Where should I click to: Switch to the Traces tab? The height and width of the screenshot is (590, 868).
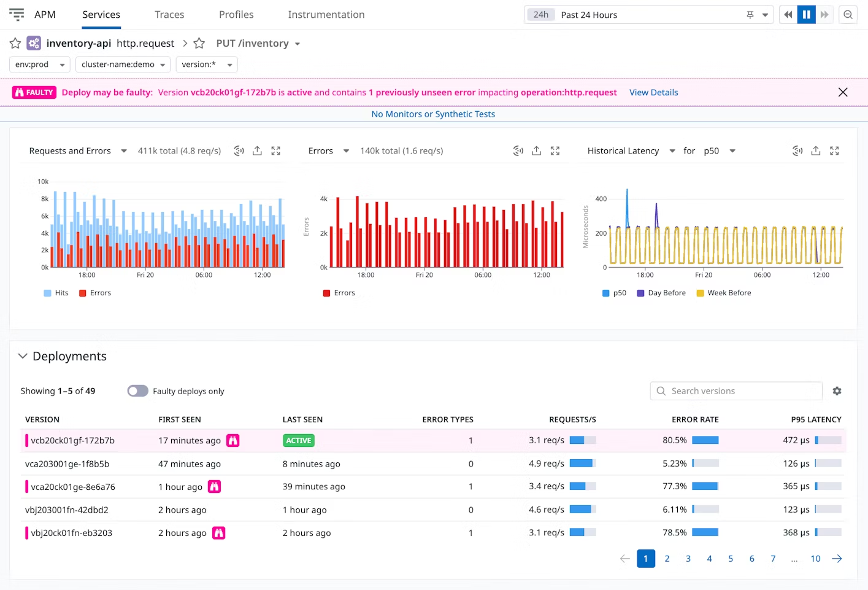click(169, 15)
